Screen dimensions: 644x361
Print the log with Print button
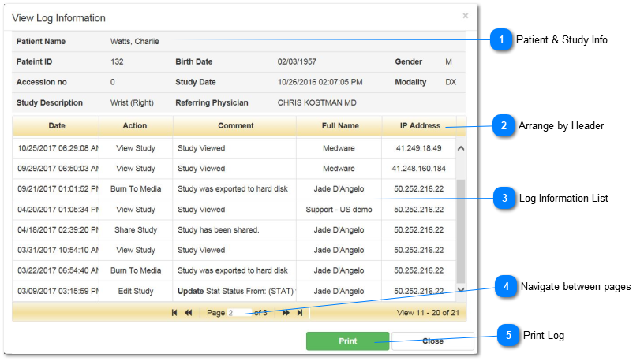347,341
